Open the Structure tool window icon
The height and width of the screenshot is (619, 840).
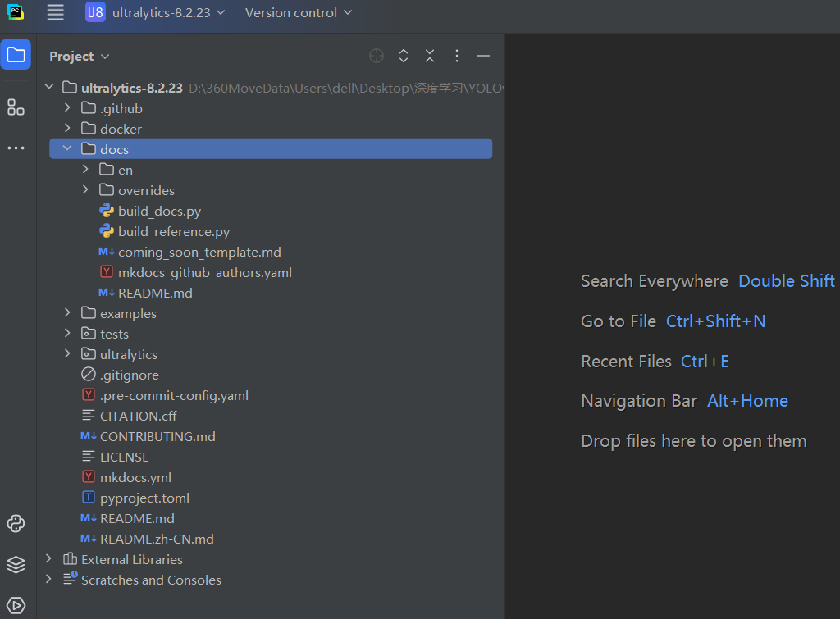point(16,107)
